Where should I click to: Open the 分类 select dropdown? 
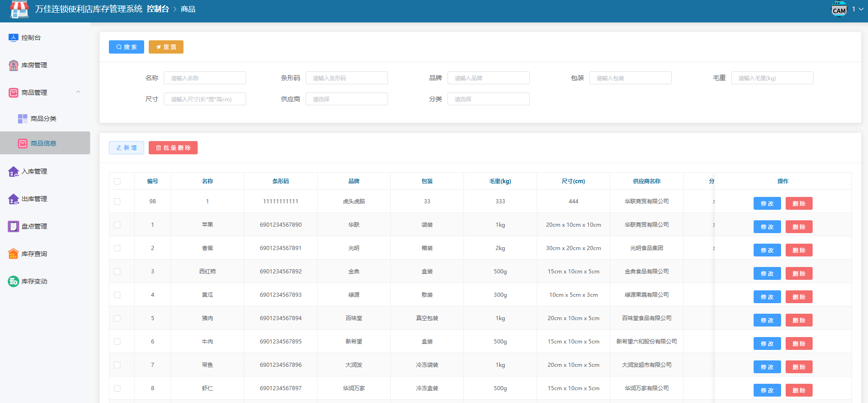[x=489, y=99]
